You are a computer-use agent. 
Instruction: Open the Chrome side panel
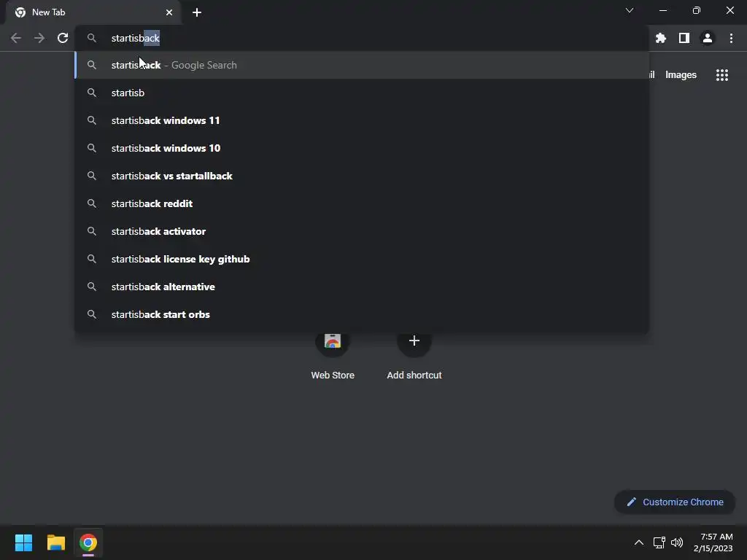(x=684, y=38)
